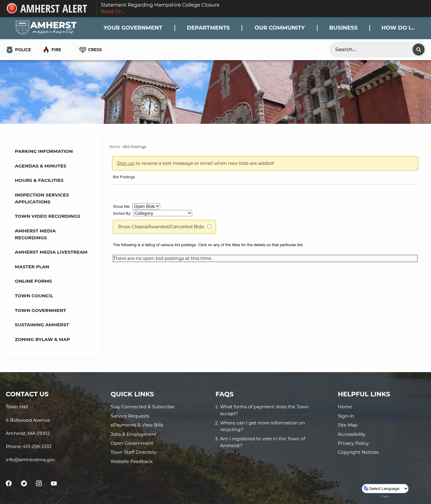Click the Accessibility link

click(351, 434)
